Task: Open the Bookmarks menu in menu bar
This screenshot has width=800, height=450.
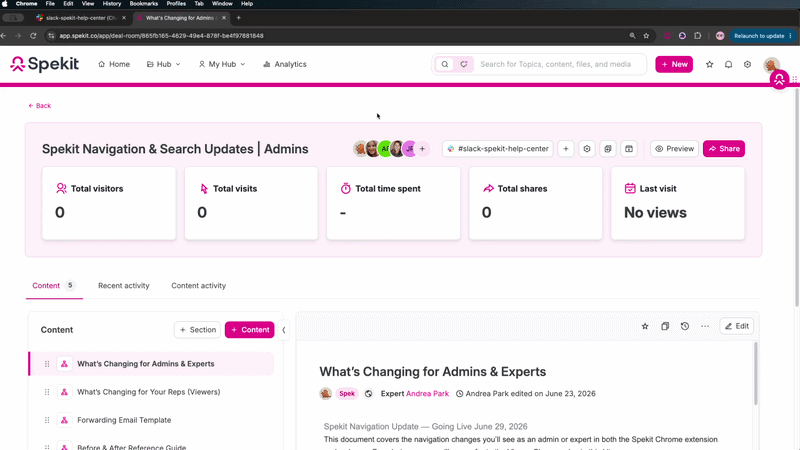Action: (143, 4)
